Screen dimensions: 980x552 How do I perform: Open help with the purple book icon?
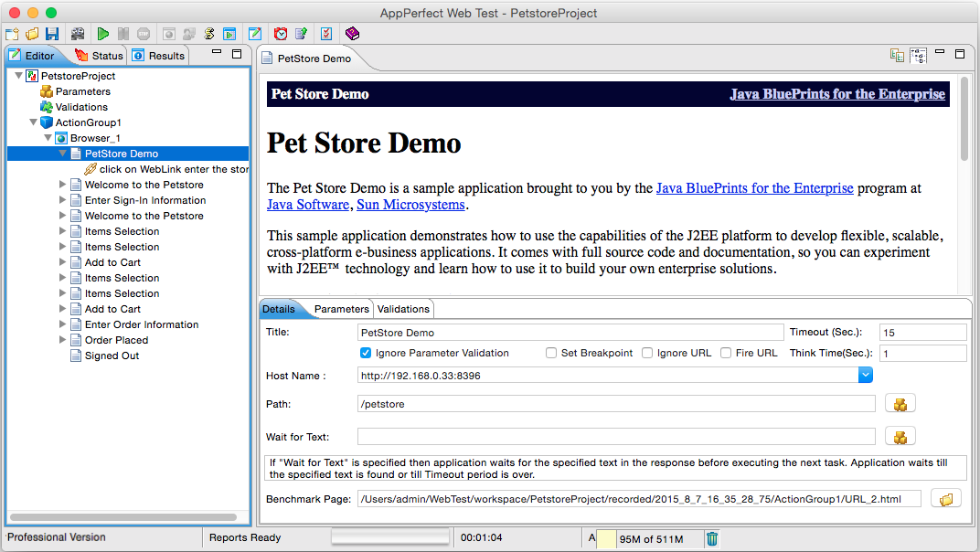click(353, 34)
